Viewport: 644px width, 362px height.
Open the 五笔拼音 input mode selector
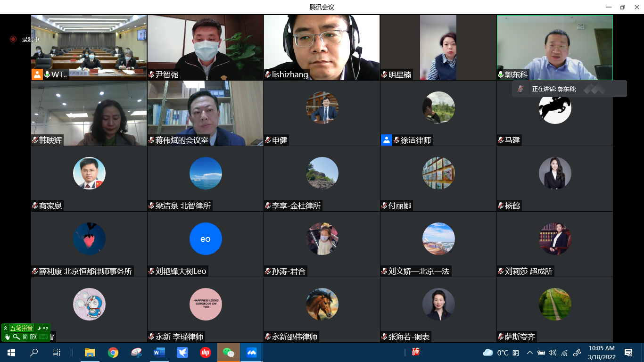click(21, 328)
